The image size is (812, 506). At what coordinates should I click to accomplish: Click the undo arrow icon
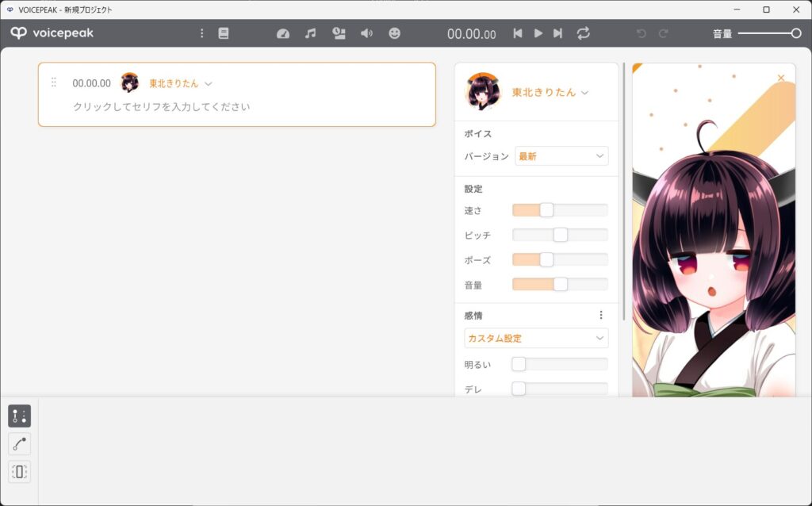click(x=641, y=33)
